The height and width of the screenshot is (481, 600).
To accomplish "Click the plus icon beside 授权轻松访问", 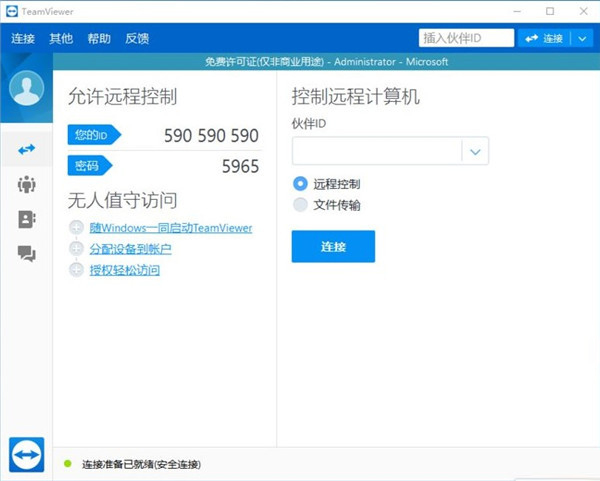I will click(76, 270).
